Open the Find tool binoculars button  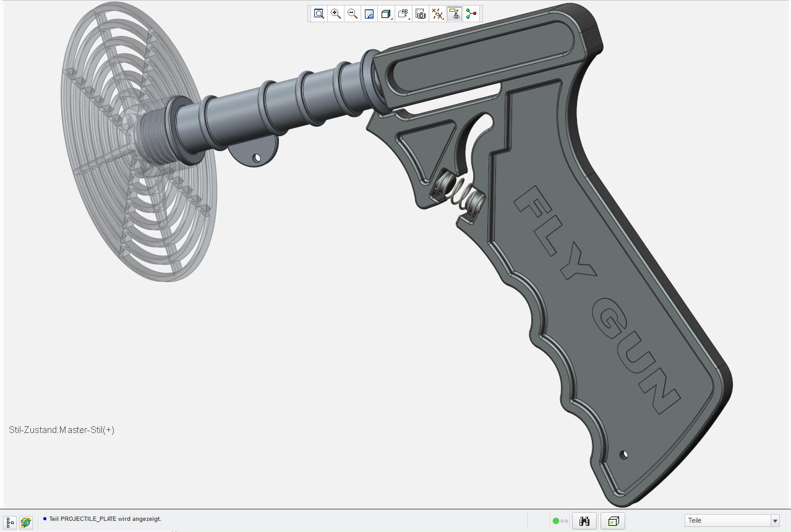584,521
